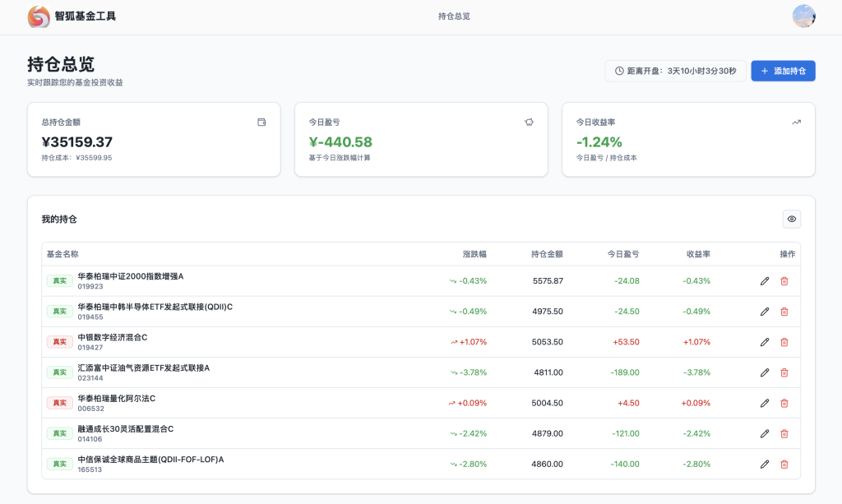
Task: Delete the 华泰柏瑞量化阿尔法C holding
Action: [x=784, y=403]
